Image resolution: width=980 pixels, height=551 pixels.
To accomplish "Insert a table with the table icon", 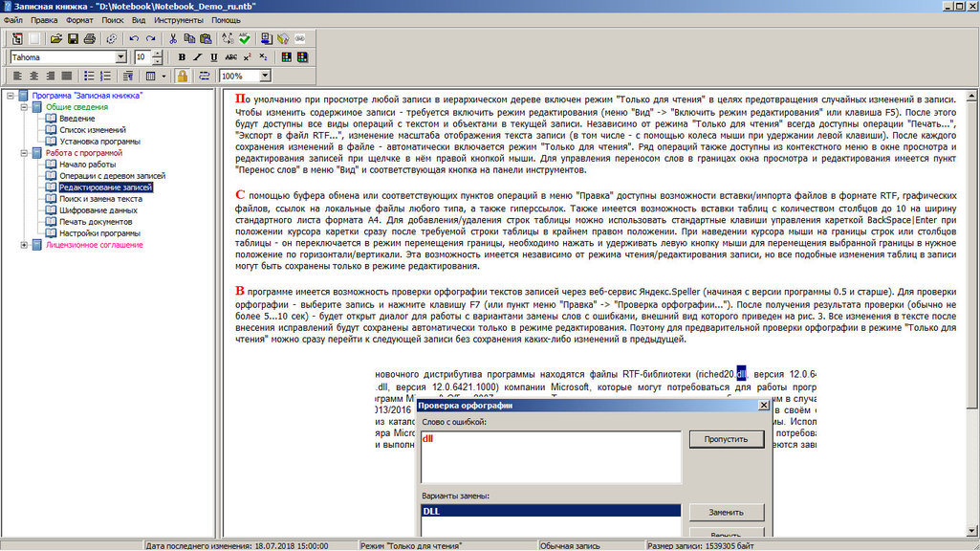I will tap(150, 76).
